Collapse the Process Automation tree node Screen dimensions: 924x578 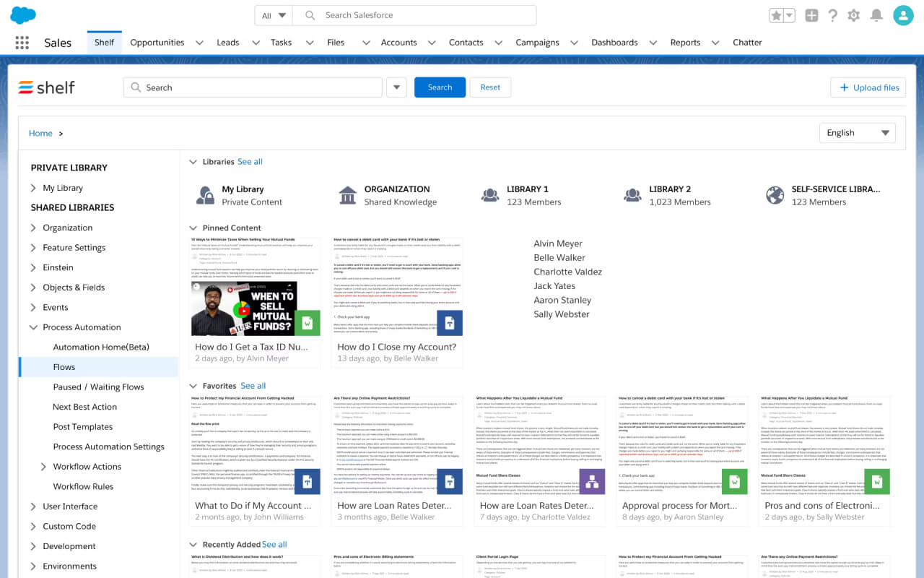pos(33,327)
